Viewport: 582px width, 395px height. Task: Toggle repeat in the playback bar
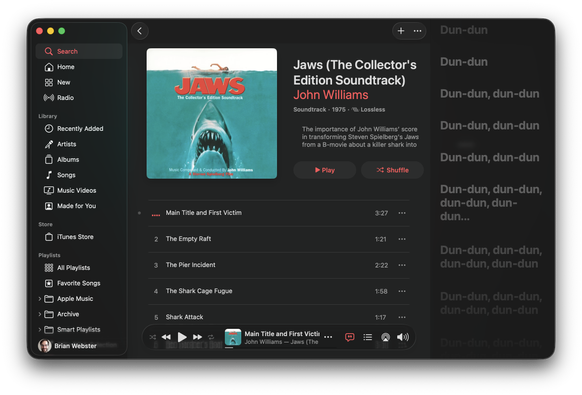(x=211, y=337)
